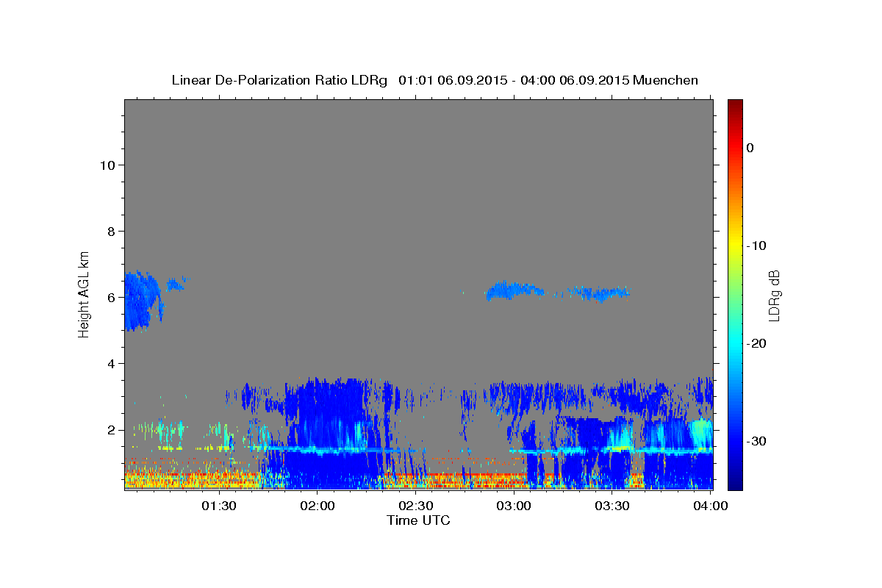
Task: Click the colorbar label -20
Action: 757,343
